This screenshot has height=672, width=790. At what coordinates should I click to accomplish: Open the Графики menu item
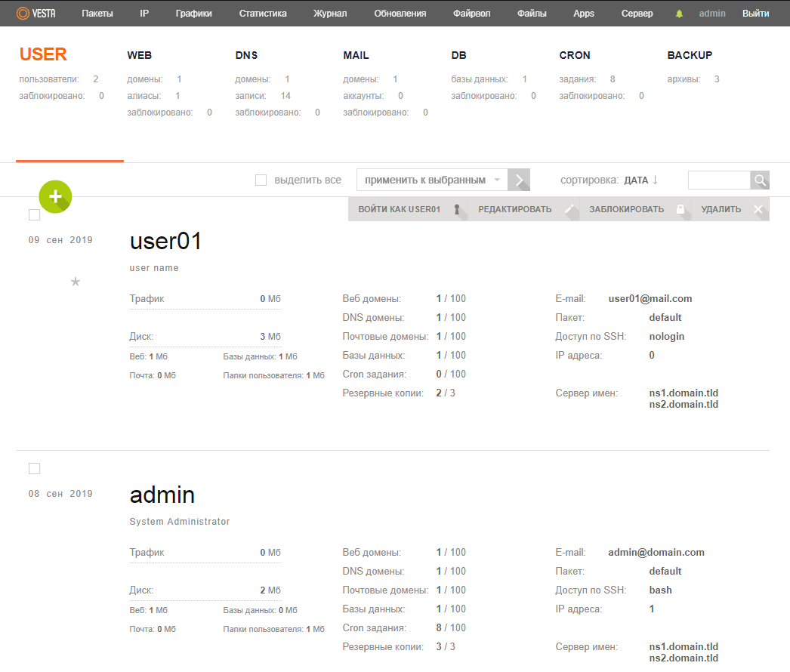coord(193,14)
